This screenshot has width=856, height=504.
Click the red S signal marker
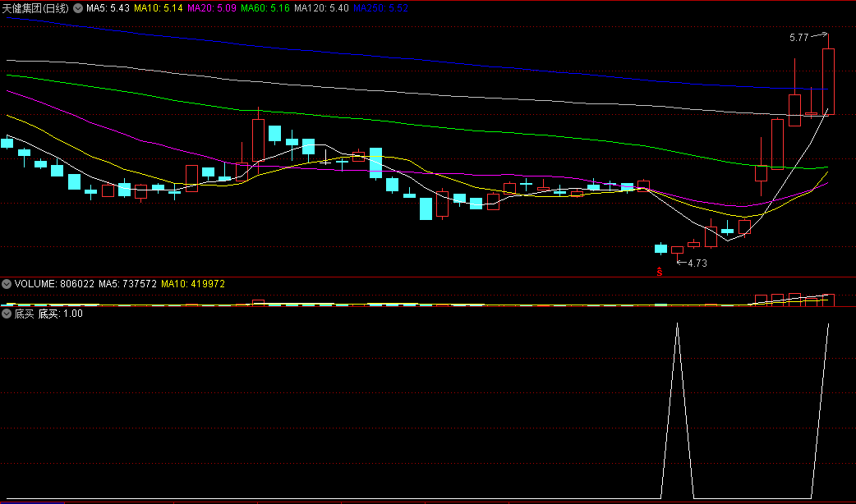tap(660, 272)
